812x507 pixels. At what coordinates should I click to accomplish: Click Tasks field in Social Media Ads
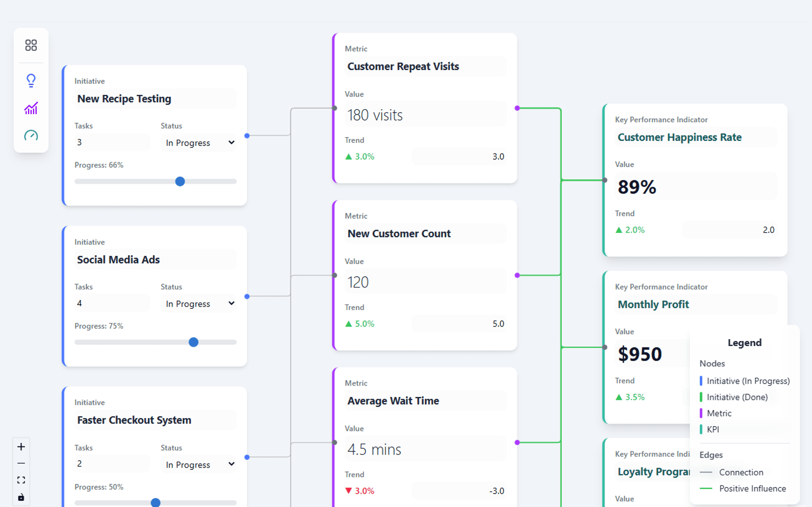[111, 303]
